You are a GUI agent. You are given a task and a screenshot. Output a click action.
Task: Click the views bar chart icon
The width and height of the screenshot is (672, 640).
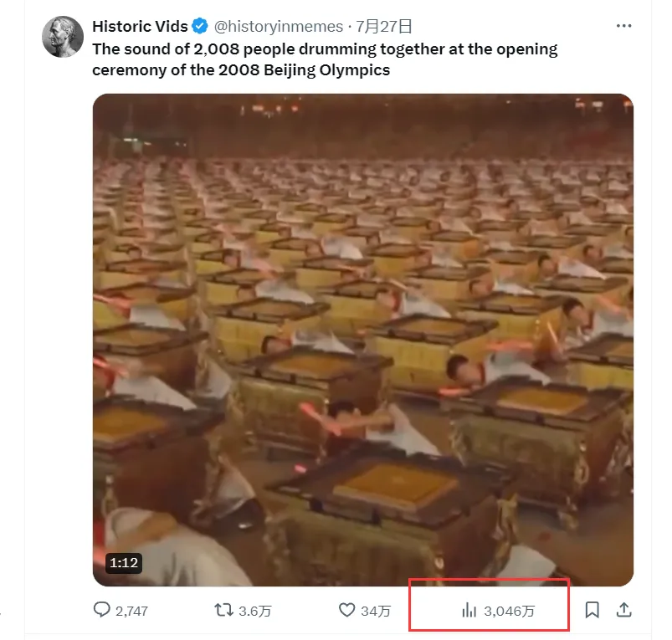[469, 611]
